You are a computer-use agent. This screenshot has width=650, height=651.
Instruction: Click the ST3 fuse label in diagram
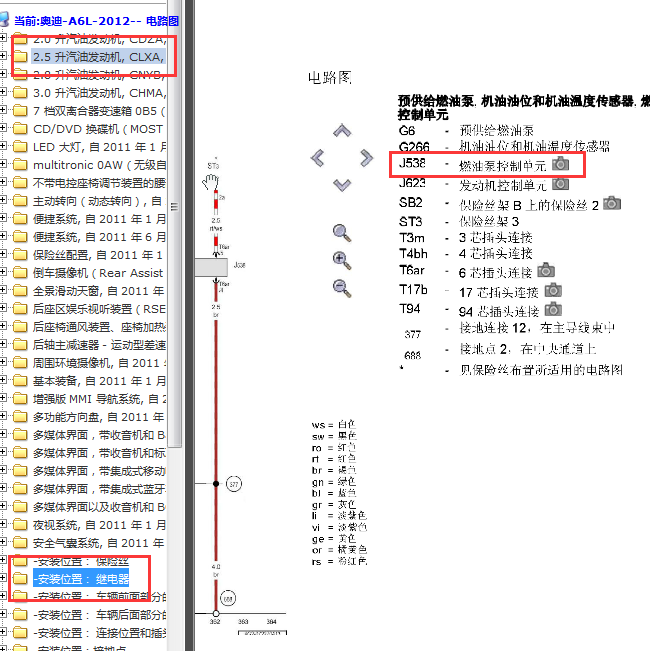pos(213,166)
